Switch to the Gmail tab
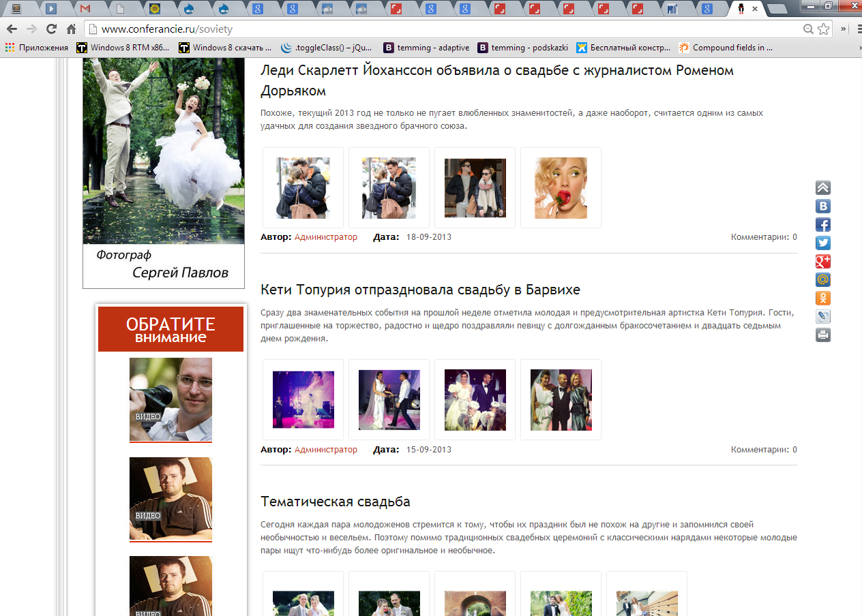 coord(85,9)
